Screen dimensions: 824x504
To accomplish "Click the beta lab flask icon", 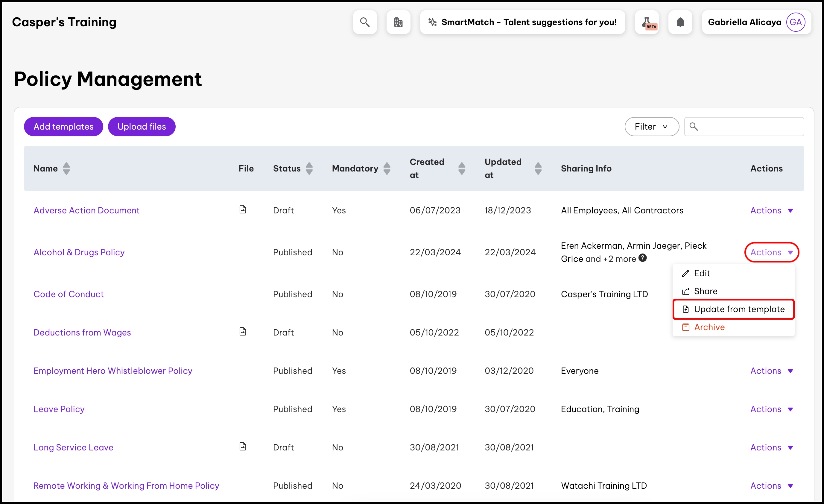I will pyautogui.click(x=647, y=22).
